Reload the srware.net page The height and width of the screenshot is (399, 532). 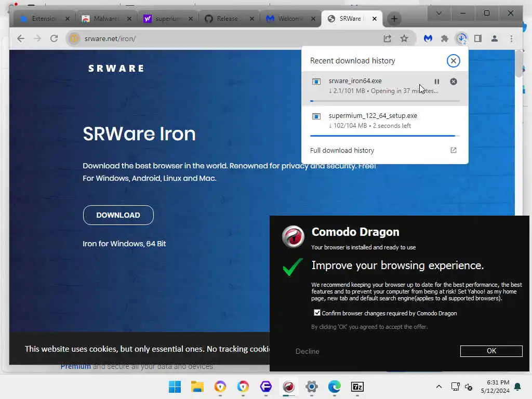(x=54, y=38)
